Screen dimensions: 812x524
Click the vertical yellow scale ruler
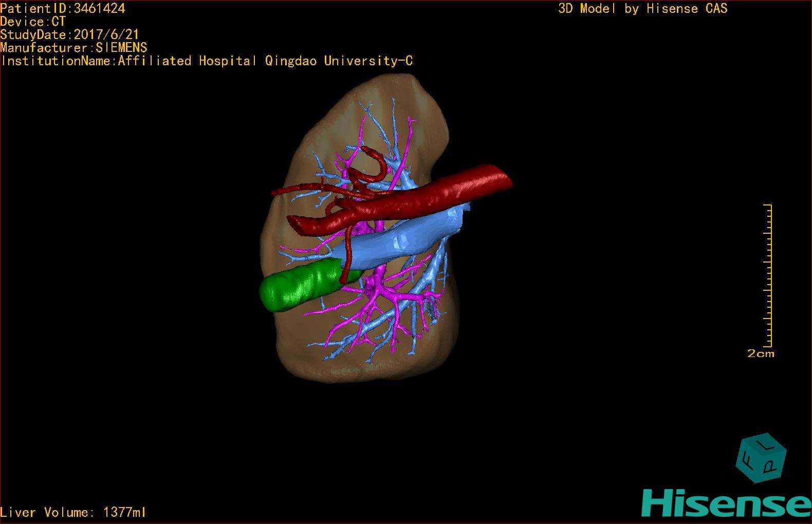pos(769,275)
